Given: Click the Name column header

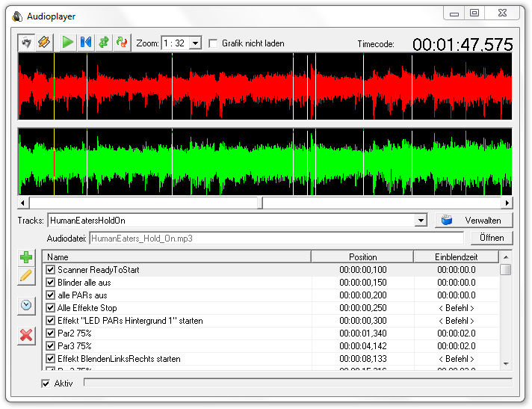Looking at the screenshot, I should pos(176,257).
